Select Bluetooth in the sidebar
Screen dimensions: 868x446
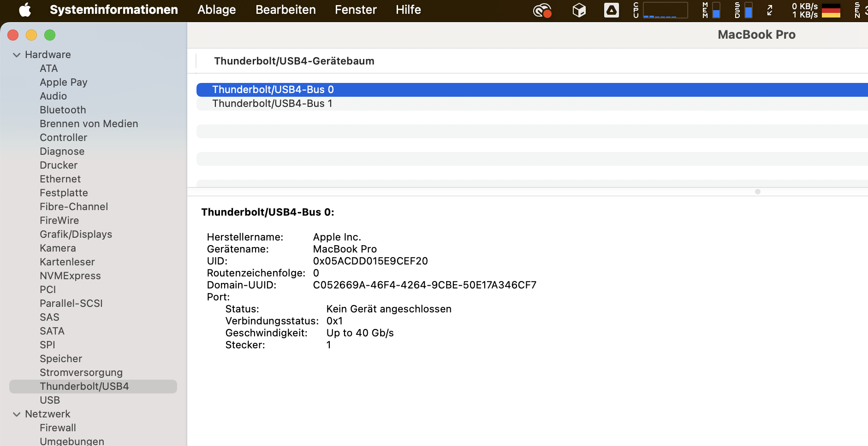63,110
